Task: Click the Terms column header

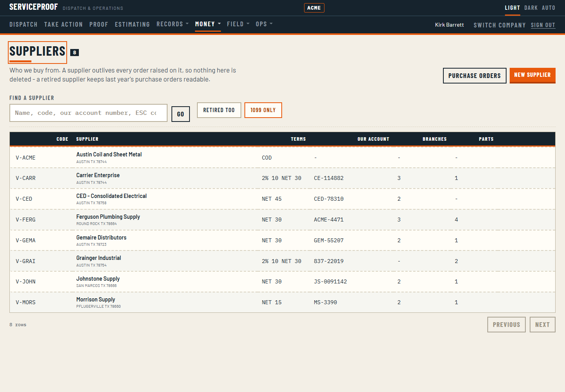Action: [x=298, y=139]
